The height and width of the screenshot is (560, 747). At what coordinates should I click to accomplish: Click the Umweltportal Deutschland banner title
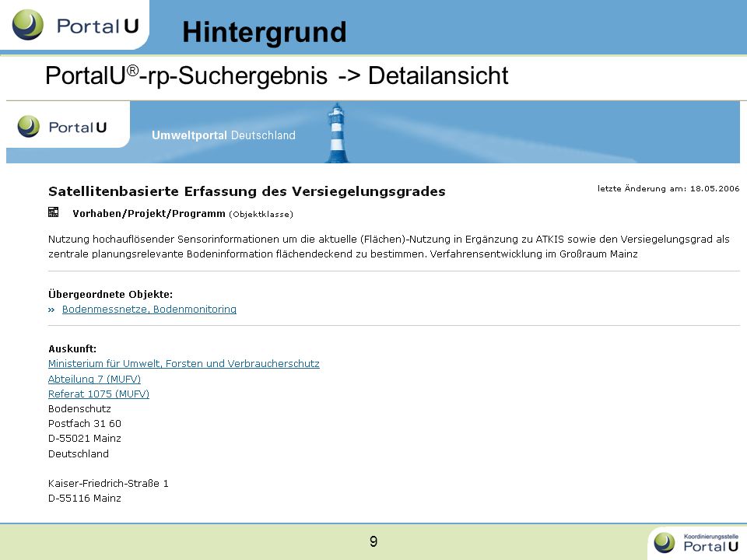[223, 135]
